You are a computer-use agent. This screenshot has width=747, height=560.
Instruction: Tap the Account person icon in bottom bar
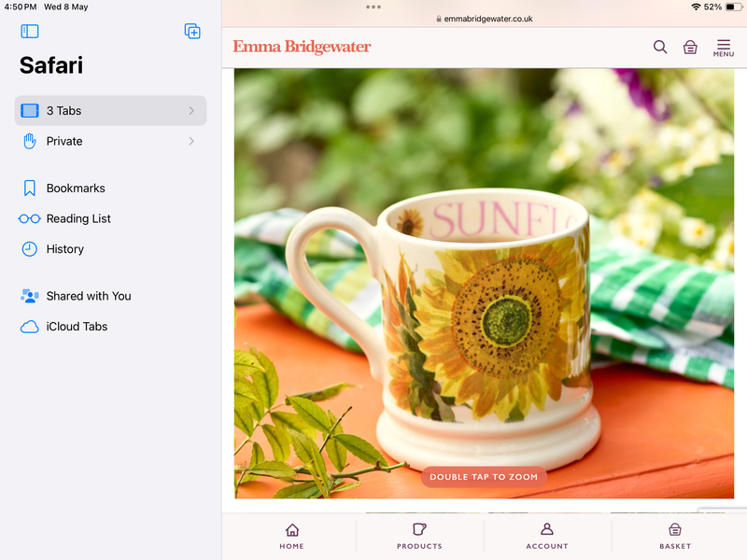(x=547, y=528)
